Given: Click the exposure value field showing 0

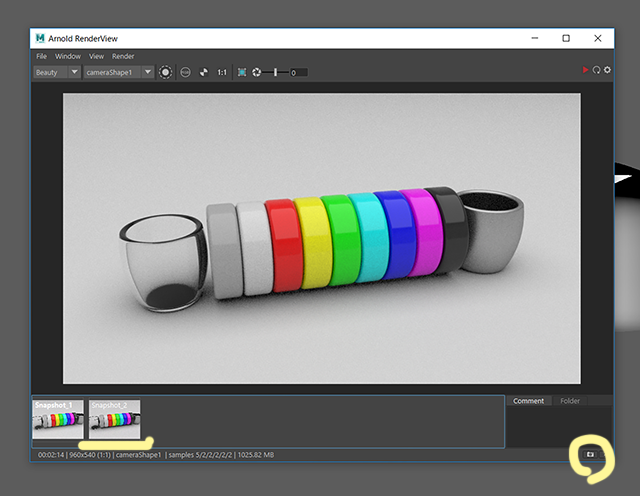Looking at the screenshot, I should pyautogui.click(x=299, y=73).
